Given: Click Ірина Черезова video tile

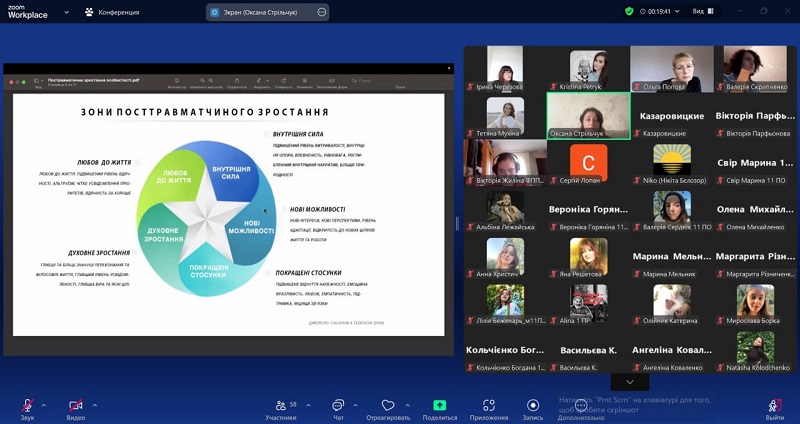Looking at the screenshot, I should (505, 69).
